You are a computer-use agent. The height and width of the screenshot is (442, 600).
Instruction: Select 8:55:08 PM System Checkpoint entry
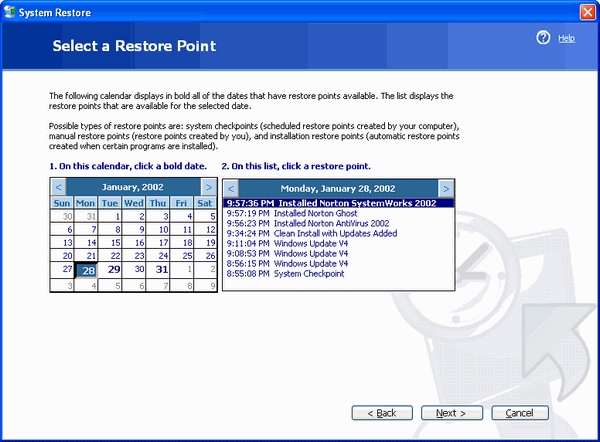click(338, 274)
